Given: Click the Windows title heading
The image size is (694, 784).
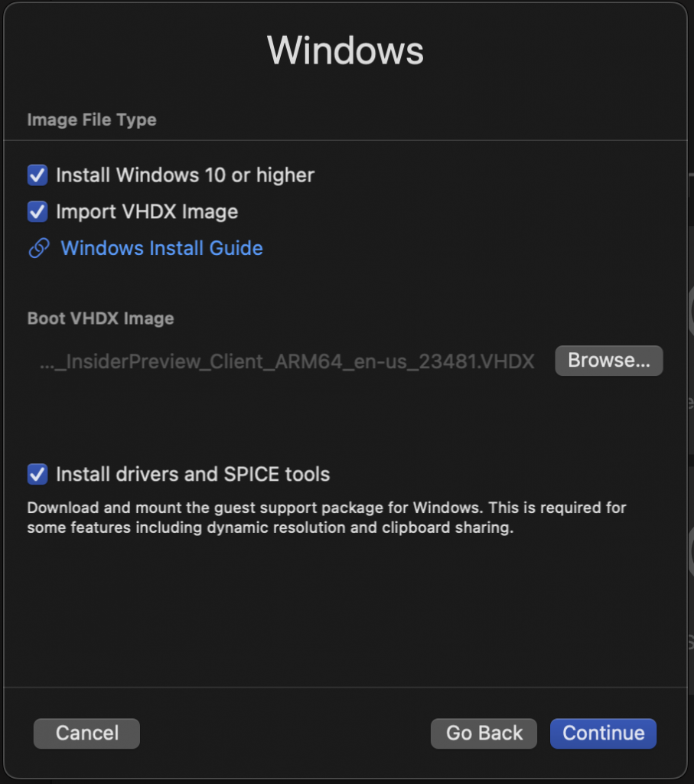Looking at the screenshot, I should click(x=346, y=51).
